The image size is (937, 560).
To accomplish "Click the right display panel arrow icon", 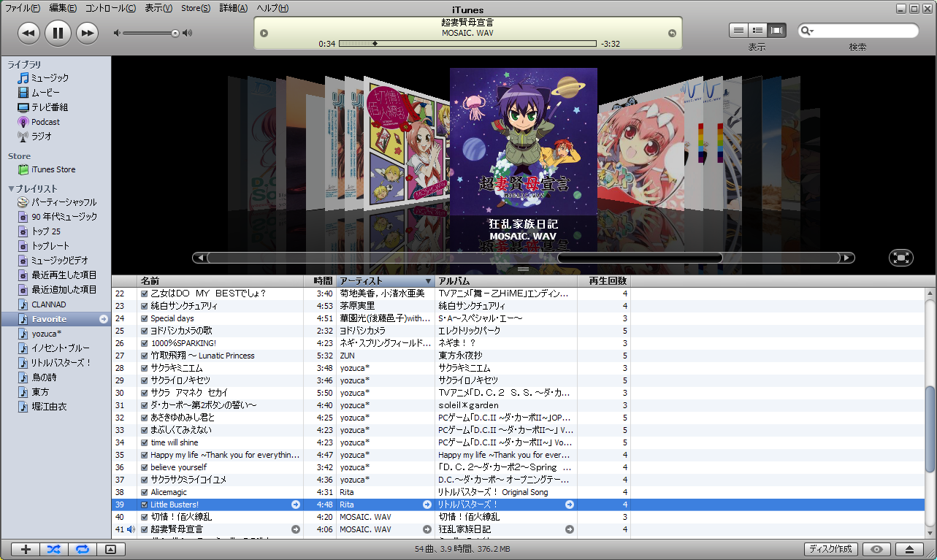I will tap(672, 33).
